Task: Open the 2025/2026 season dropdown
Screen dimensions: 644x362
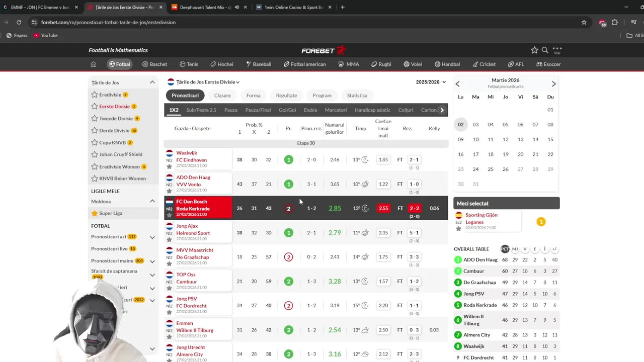Action: point(431,82)
